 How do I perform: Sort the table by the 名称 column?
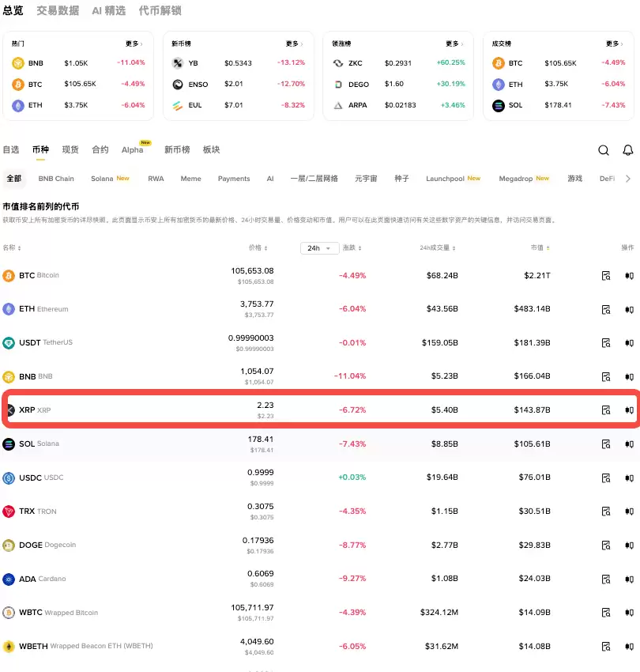coord(12,247)
